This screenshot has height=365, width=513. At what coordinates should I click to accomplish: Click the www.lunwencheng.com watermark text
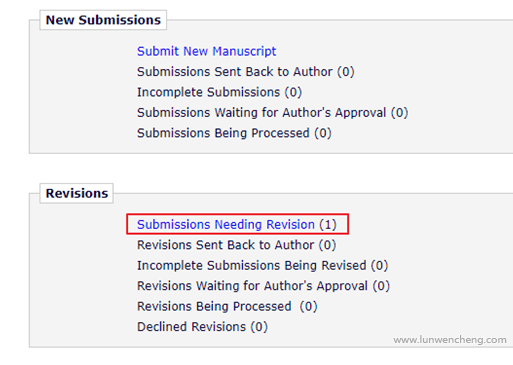pyautogui.click(x=450, y=340)
